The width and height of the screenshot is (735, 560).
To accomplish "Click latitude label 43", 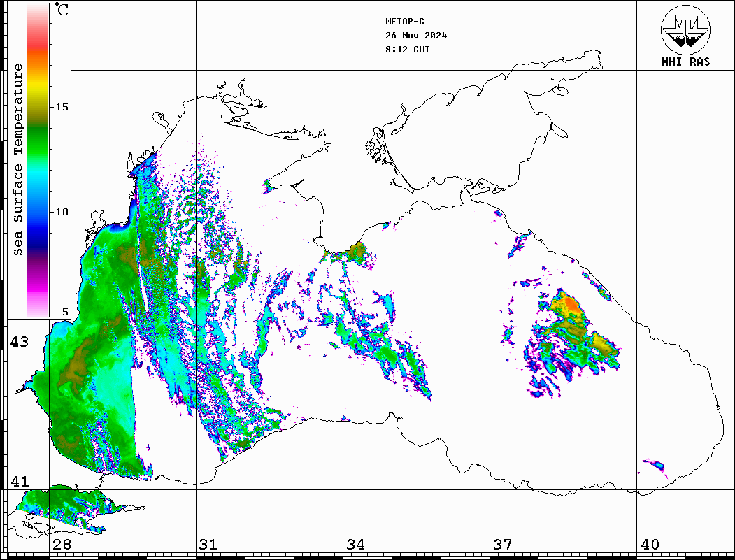I will 19,342.
